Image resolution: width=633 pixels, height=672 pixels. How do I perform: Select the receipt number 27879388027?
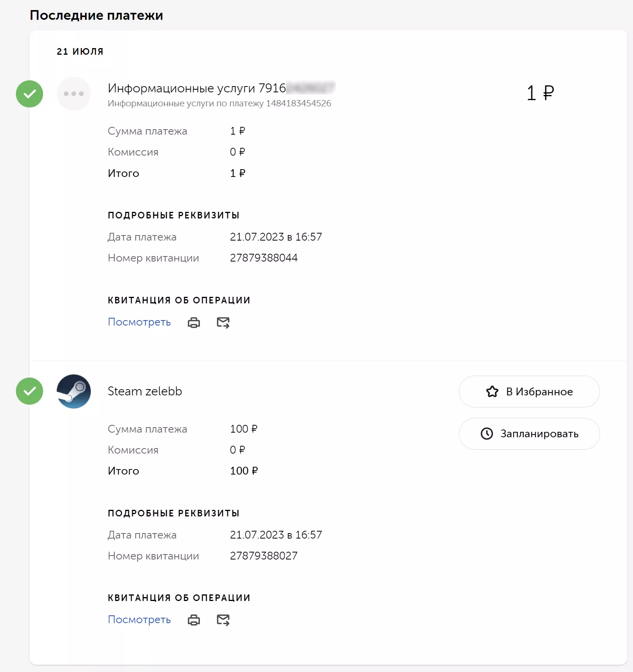pyautogui.click(x=264, y=556)
